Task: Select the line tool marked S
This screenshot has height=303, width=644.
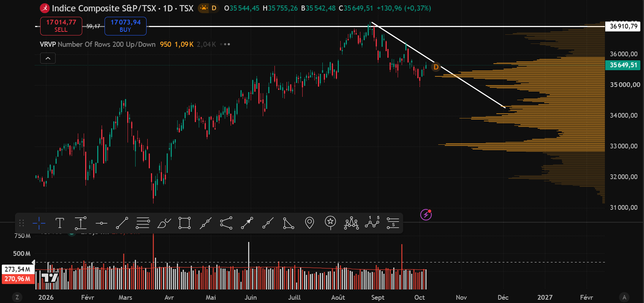Action: click(393, 223)
